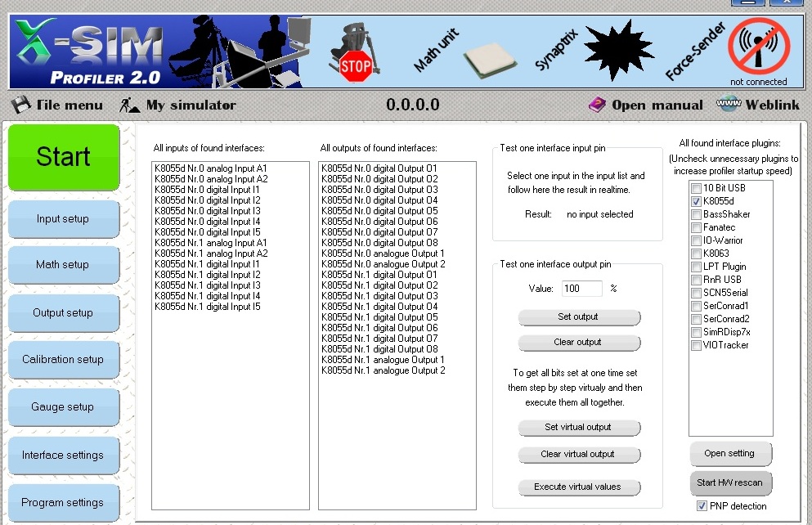The height and width of the screenshot is (525, 812).
Task: Enable the IO-Warrior plugin
Action: [697, 240]
